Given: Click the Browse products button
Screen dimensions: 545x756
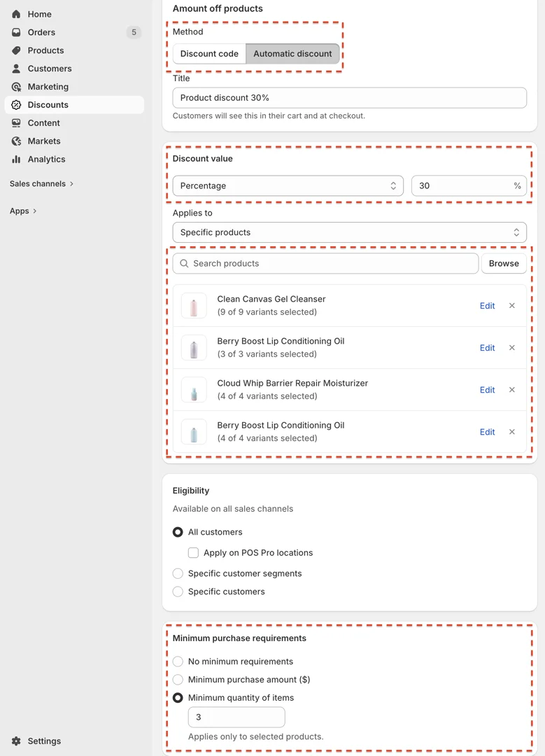Looking at the screenshot, I should pos(504,263).
